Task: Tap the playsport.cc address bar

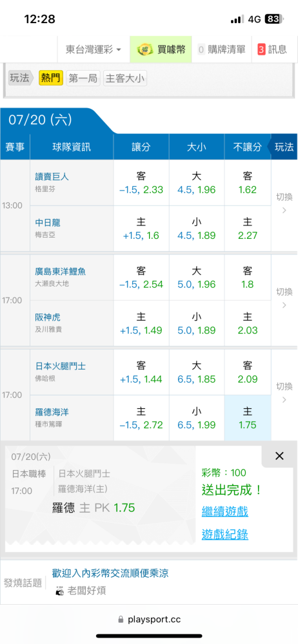Action: click(x=149, y=619)
